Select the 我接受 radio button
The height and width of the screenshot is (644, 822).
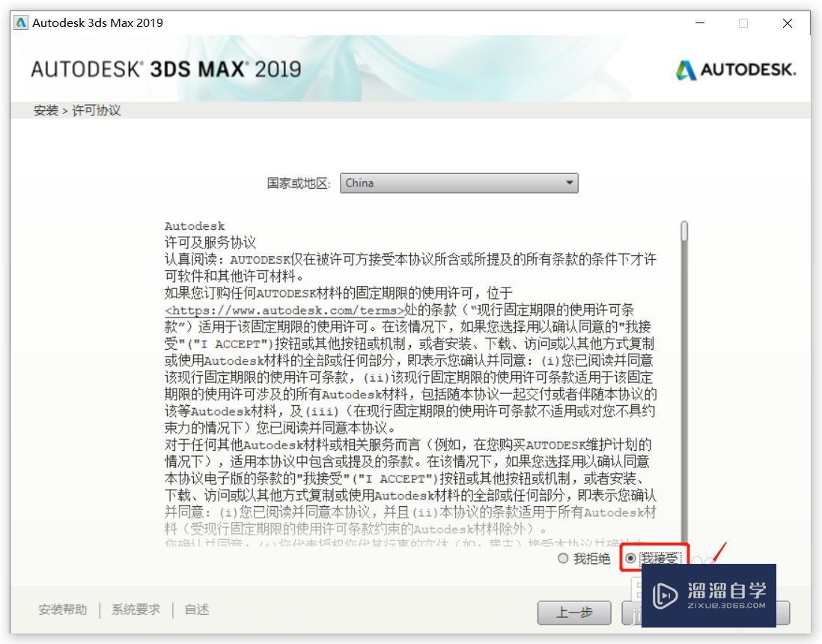pyautogui.click(x=630, y=559)
